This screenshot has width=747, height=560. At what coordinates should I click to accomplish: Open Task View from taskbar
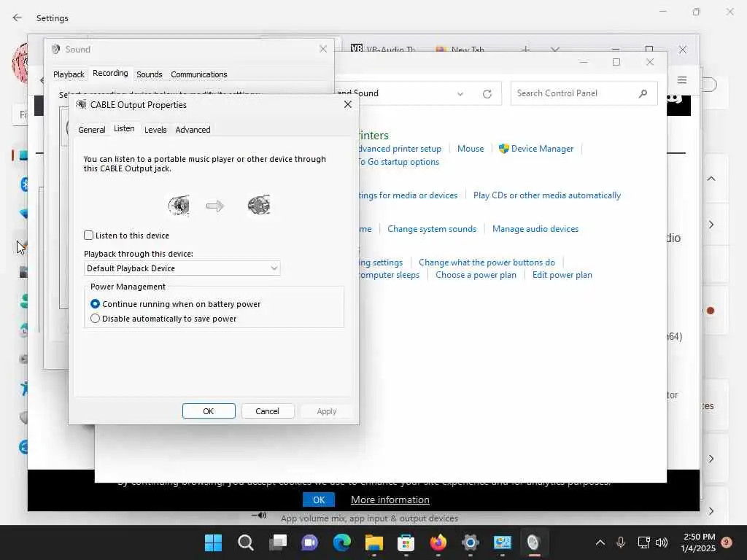[x=278, y=542]
